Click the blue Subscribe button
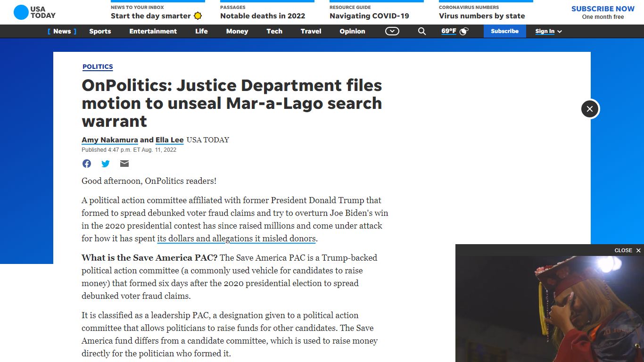Screen dimensions: 644x362 (x=505, y=31)
